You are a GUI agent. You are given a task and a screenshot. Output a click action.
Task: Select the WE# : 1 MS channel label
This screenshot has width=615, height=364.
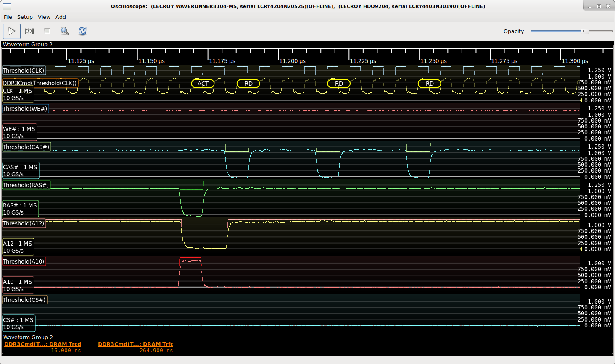point(19,132)
